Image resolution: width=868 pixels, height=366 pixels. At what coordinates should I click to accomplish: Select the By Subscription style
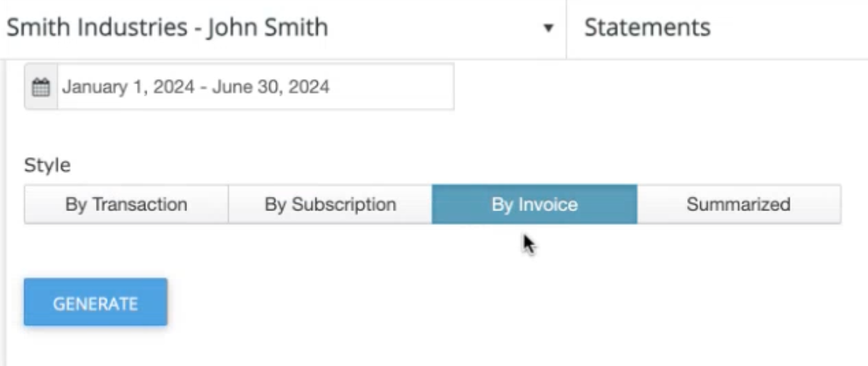(x=330, y=204)
